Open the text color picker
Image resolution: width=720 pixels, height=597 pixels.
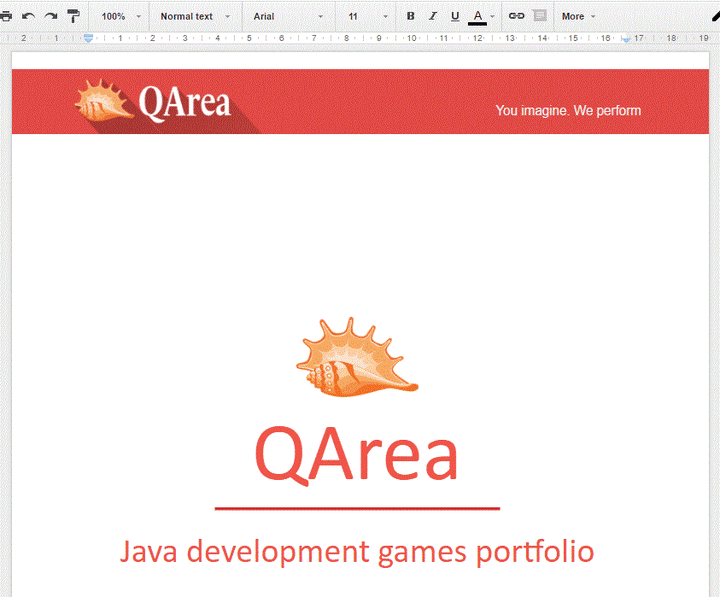pyautogui.click(x=481, y=17)
